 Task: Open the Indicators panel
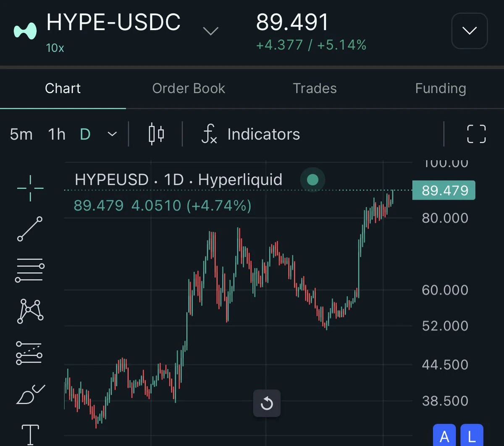(251, 134)
